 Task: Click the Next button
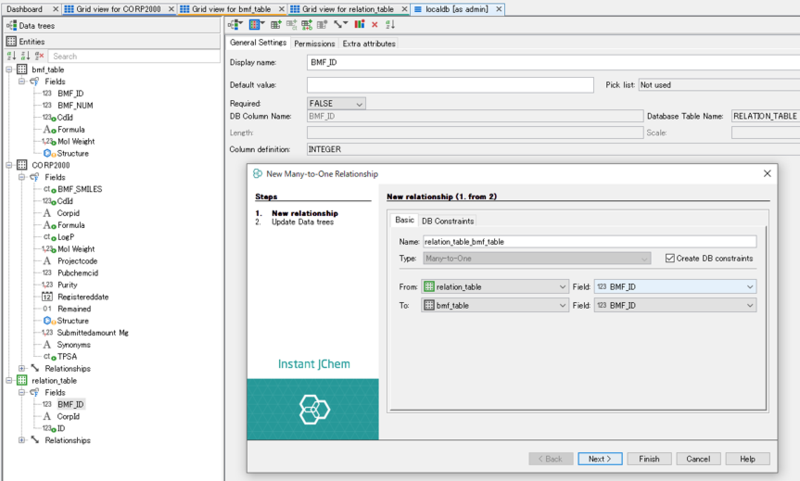click(x=600, y=459)
